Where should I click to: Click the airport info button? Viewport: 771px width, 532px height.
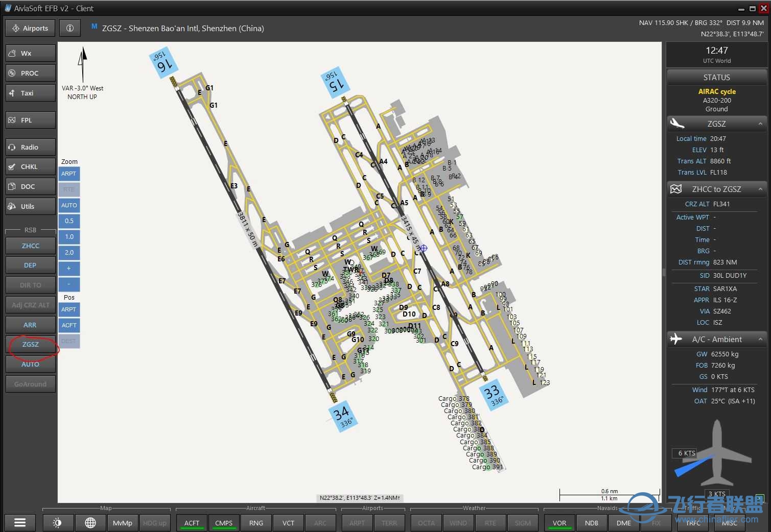point(69,28)
